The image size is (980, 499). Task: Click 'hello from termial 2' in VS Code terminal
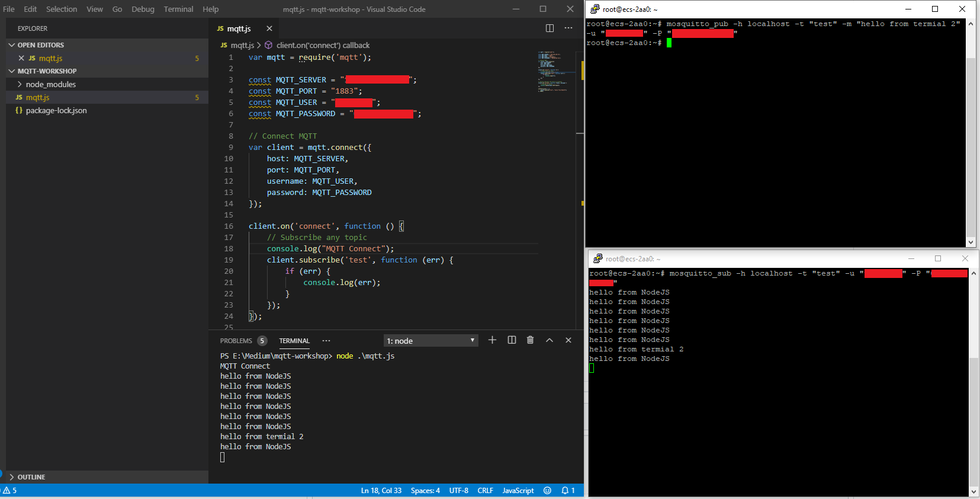tap(262, 436)
